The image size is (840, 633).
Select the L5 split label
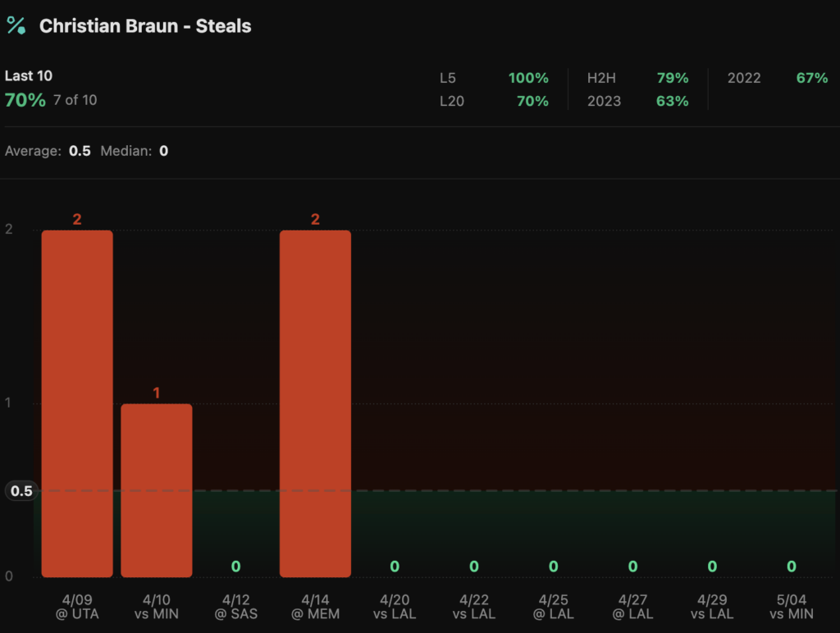447,78
